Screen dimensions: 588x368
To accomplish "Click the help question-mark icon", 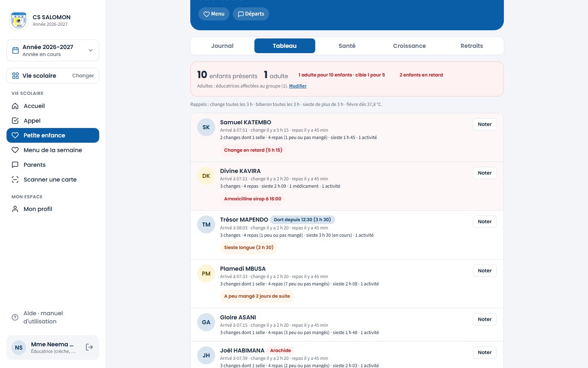I will [15, 317].
